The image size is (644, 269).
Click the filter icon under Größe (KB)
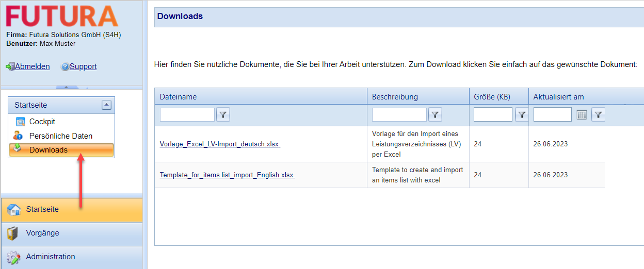click(522, 115)
